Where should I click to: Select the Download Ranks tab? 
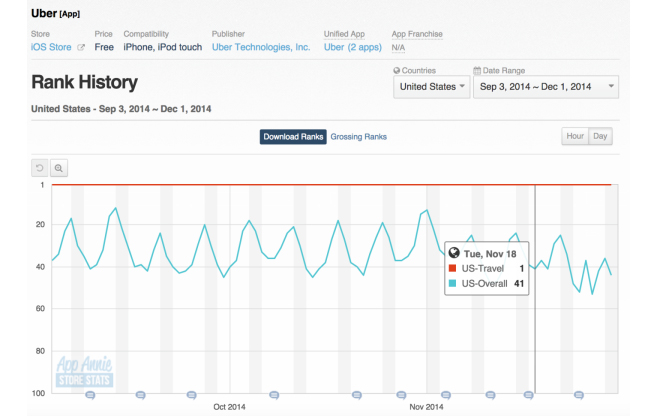tap(293, 137)
